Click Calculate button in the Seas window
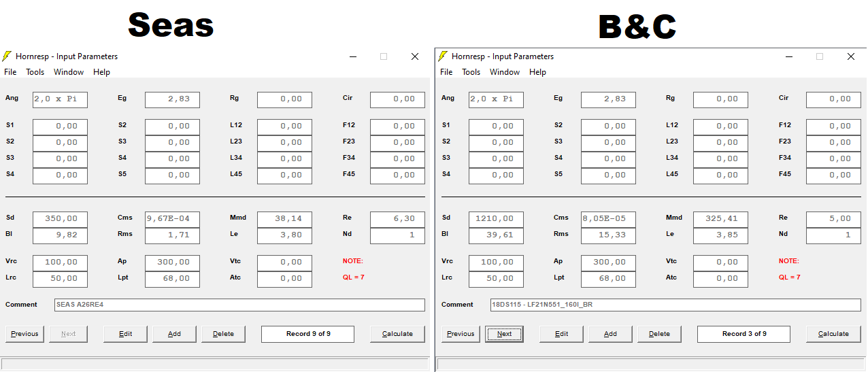Viewport: 868px width, 372px height. tap(398, 334)
